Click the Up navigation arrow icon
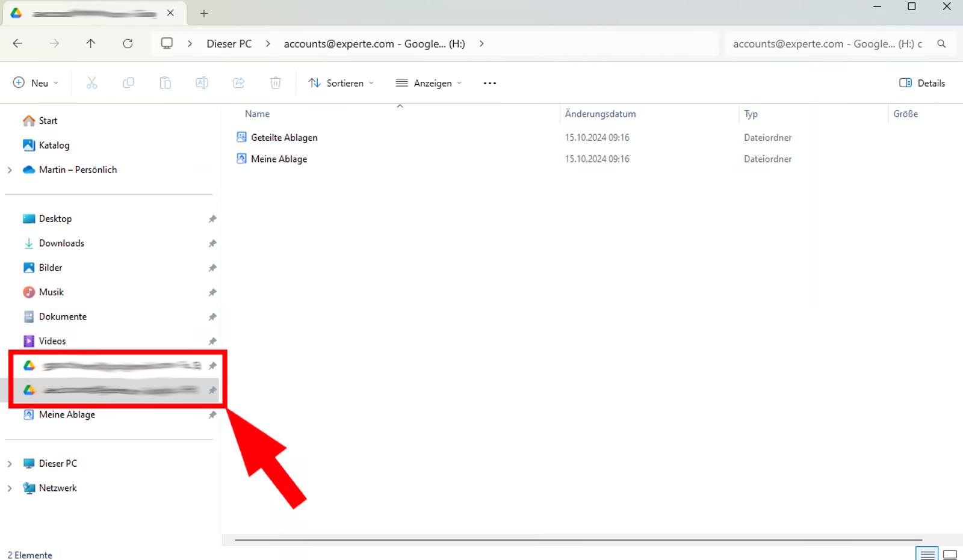963x560 pixels. tap(90, 43)
